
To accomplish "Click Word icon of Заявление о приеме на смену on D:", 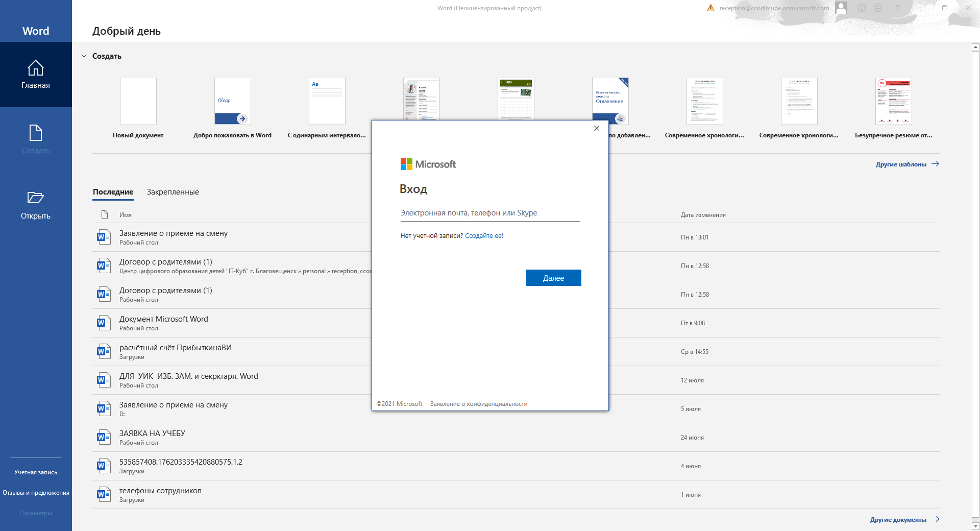I will (104, 408).
